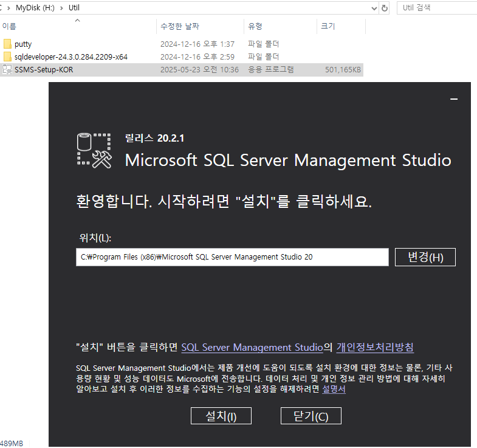This screenshot has width=477, height=448.
Task: Select the sqldeveloper-24.3.0.284.2209-x64 folder name
Action: (x=71, y=57)
